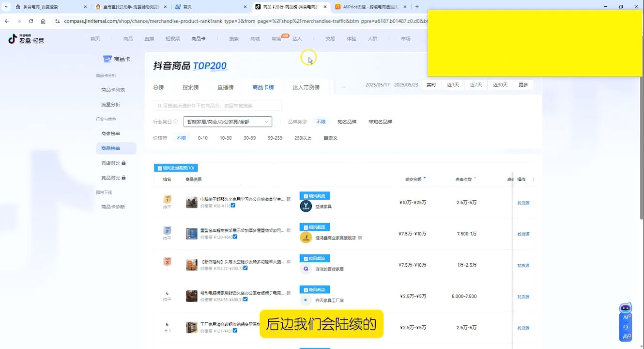The height and width of the screenshot is (349, 644).
Task: Click QR icon beside 头等太空舱沙发 product title
Action: coord(289,262)
